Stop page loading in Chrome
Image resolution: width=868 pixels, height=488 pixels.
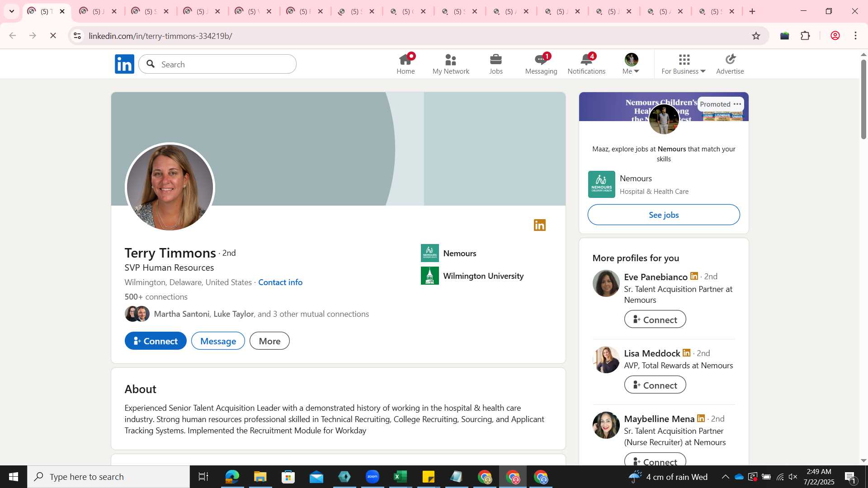(53, 36)
